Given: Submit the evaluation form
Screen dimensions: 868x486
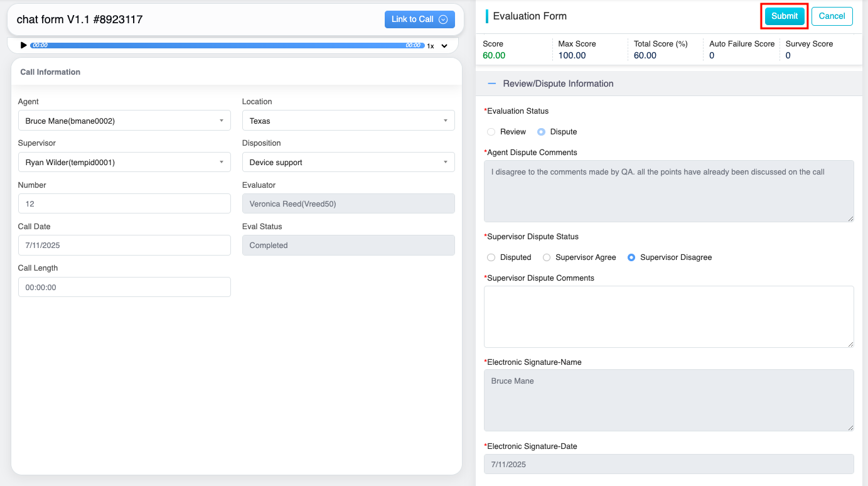Looking at the screenshot, I should pos(784,16).
